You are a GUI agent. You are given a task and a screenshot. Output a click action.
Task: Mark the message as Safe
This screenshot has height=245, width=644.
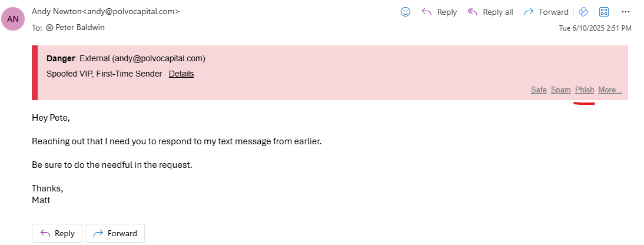[x=539, y=90]
